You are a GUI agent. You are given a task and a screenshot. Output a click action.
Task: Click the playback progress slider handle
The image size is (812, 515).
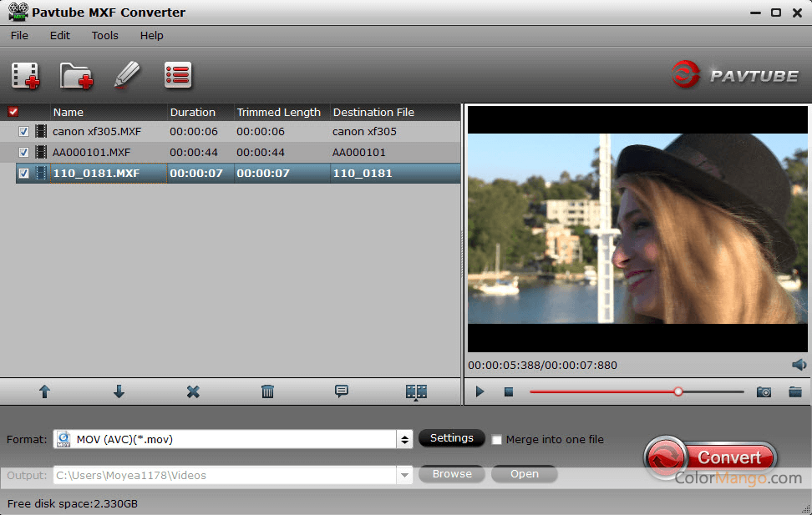(678, 391)
